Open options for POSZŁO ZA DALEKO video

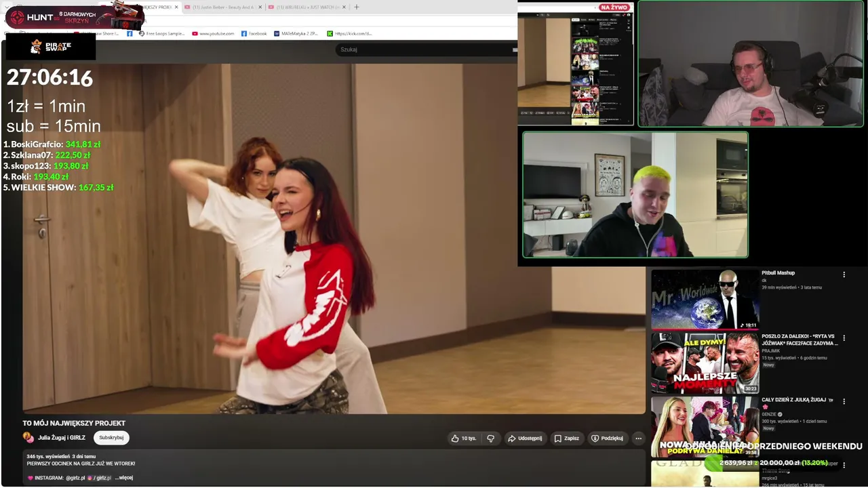tap(844, 338)
